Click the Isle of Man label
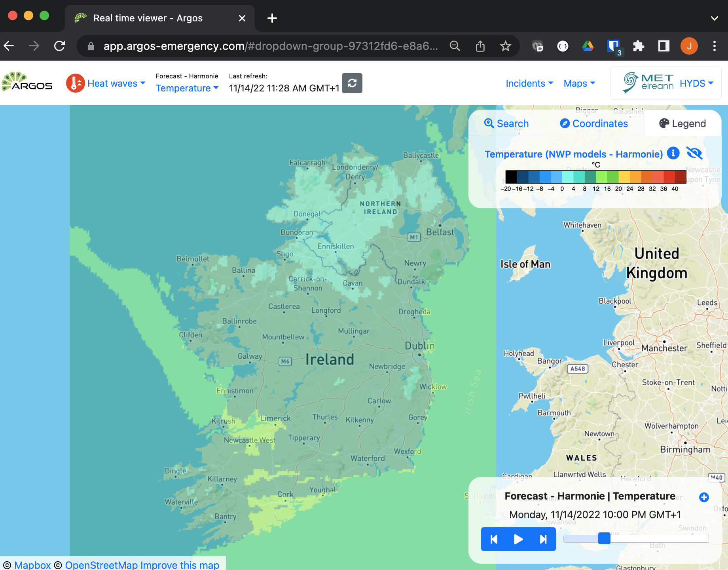 (525, 264)
